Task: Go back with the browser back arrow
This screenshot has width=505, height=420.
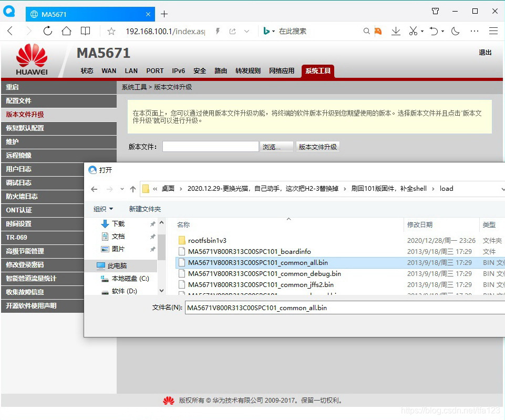Action: coord(10,31)
